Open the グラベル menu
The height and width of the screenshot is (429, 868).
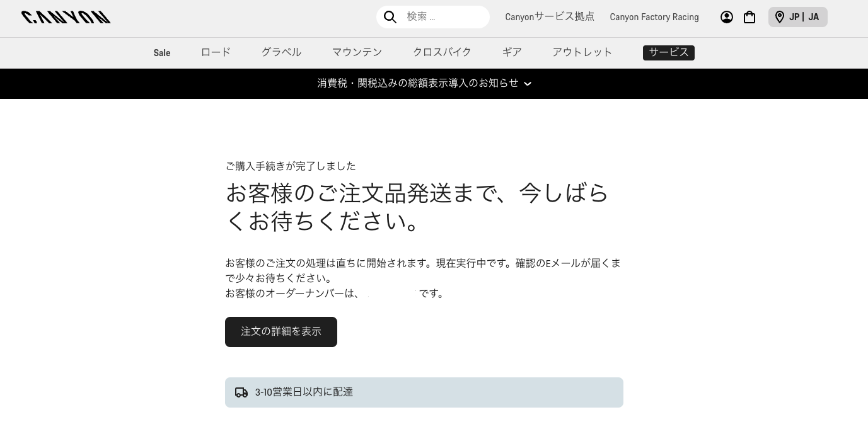[281, 52]
